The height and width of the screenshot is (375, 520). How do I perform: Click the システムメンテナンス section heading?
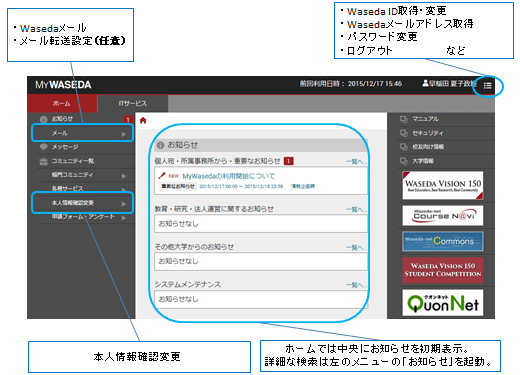pos(187,284)
